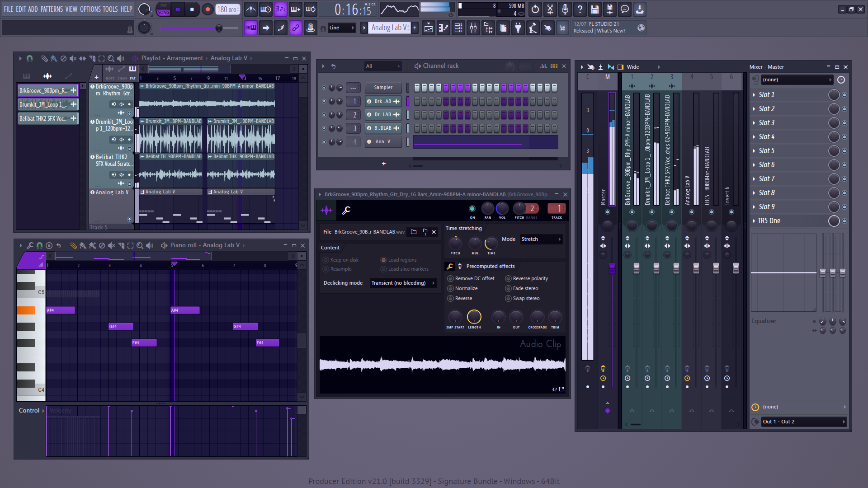Select the Slice tool in the Playlist
Viewport: 868px width, 488px height.
point(92,58)
